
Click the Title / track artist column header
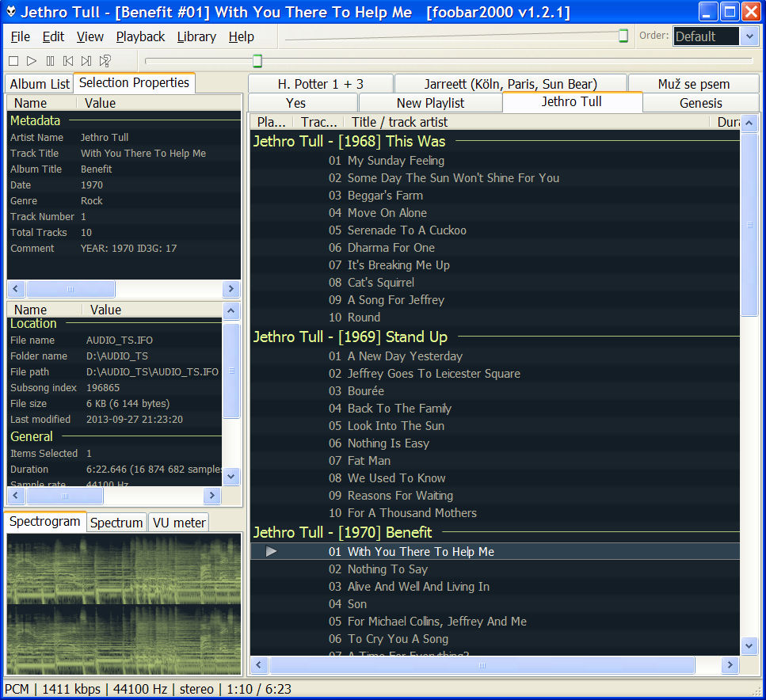(399, 122)
